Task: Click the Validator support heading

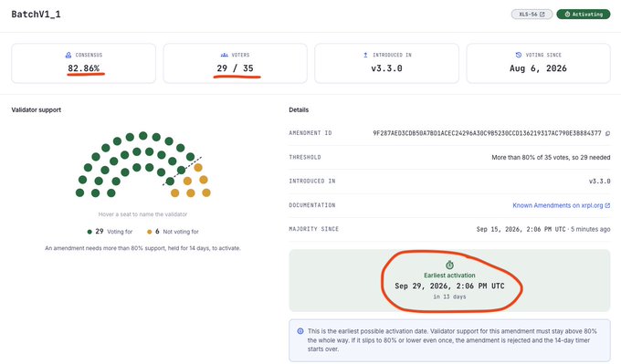Action: 36,110
